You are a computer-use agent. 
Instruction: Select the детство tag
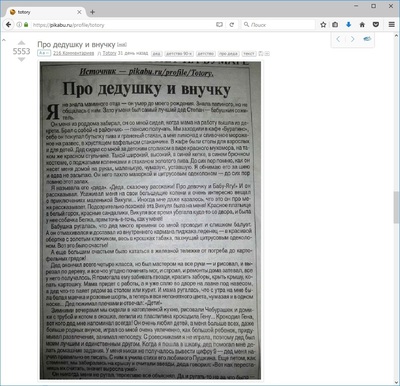(x=205, y=53)
